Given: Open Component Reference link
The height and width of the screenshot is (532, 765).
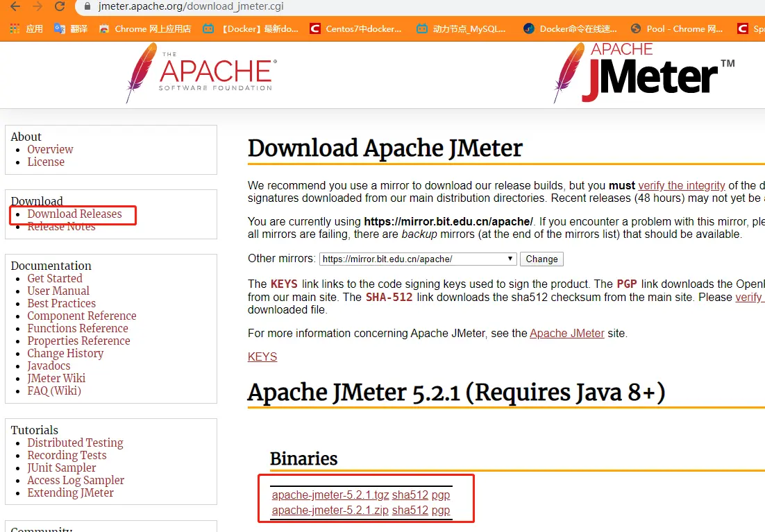Looking at the screenshot, I should coord(82,316).
